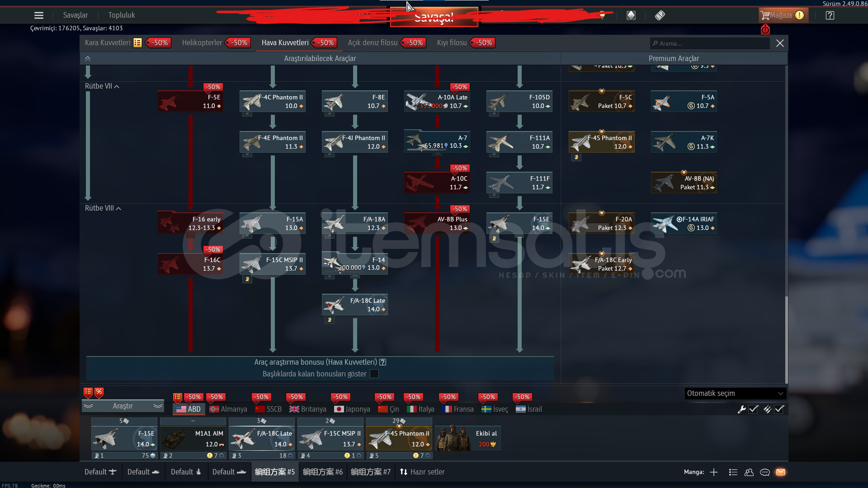Open the Otomatik seçim dropdown
The width and height of the screenshot is (868, 488).
pos(735,394)
